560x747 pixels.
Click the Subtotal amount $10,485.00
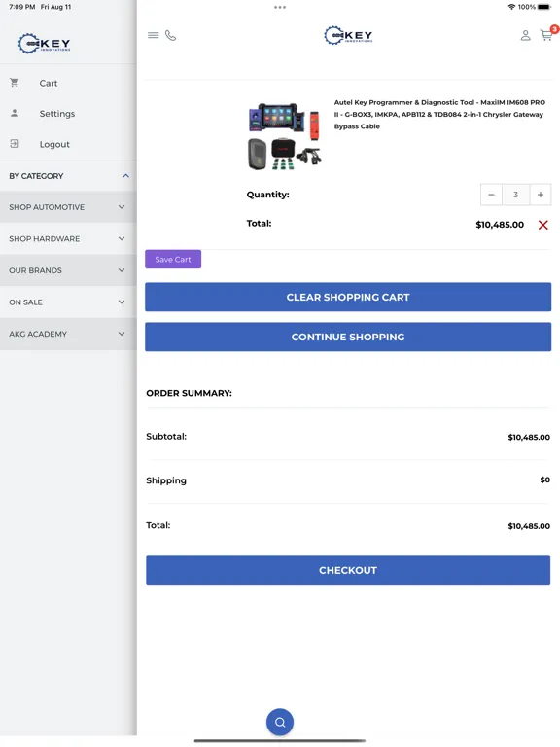coord(529,437)
